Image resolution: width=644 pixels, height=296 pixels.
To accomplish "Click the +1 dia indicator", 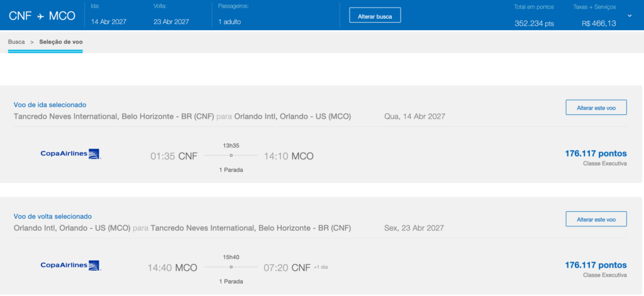I will click(321, 267).
